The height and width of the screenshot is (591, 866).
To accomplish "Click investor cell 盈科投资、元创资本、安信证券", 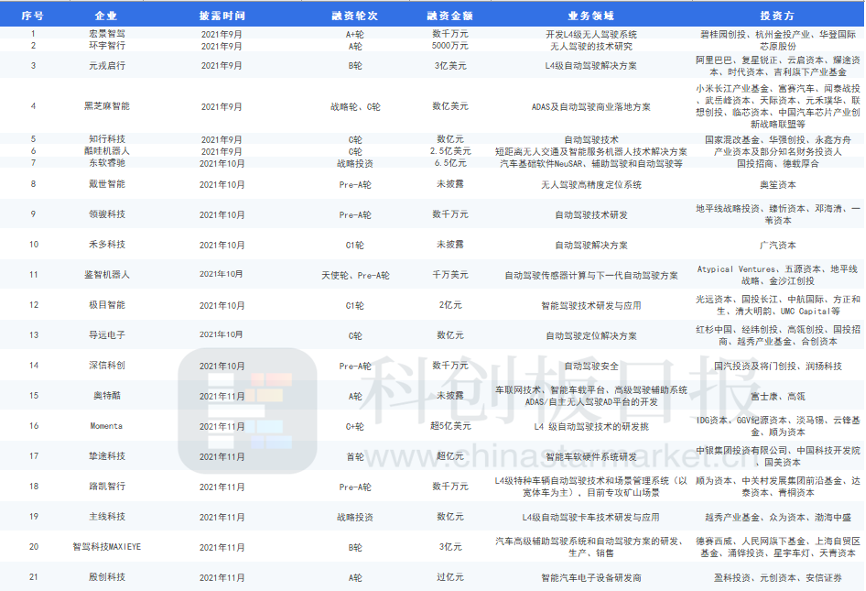I will pyautogui.click(x=778, y=578).
